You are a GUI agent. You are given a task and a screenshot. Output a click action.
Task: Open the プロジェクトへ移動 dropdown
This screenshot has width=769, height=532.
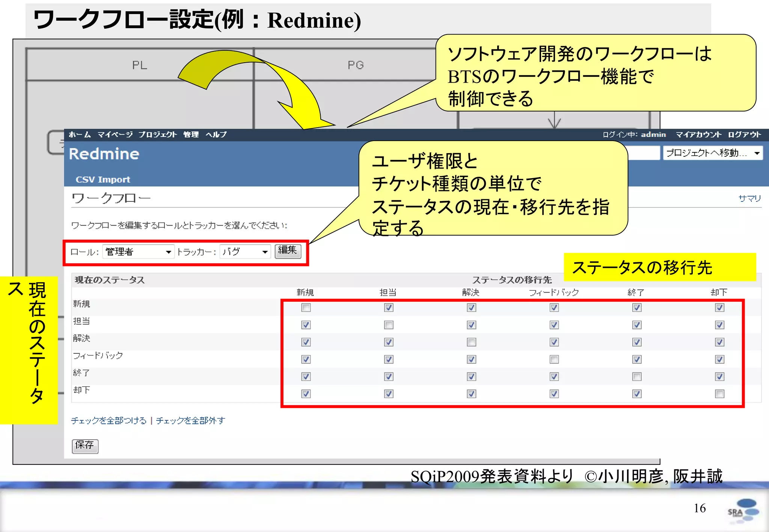coord(713,153)
